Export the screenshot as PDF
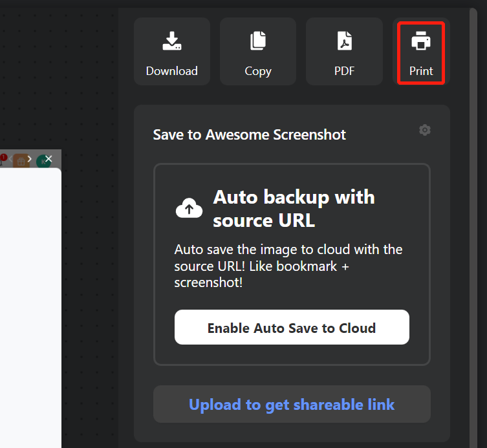Image resolution: width=487 pixels, height=448 pixels. tap(344, 52)
